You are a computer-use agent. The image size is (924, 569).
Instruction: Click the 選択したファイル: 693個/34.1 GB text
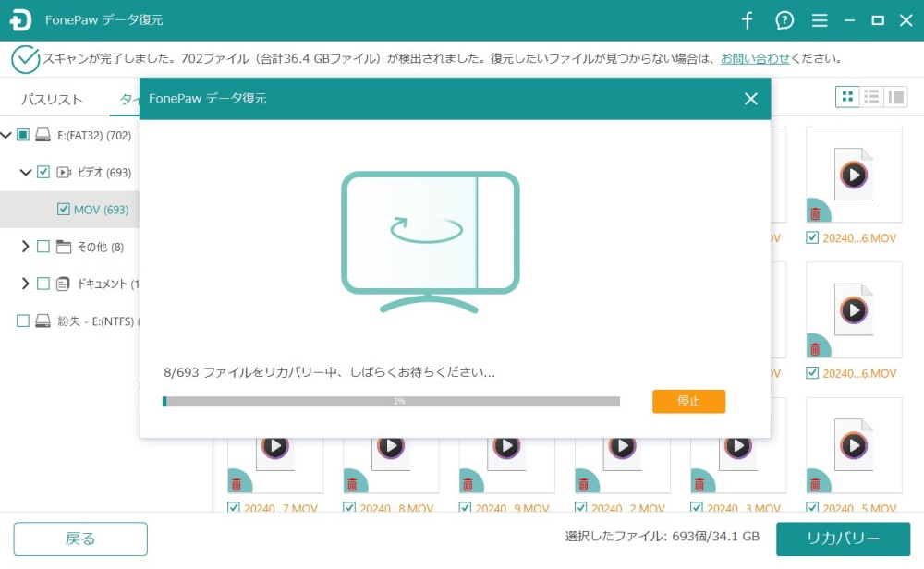pos(662,536)
